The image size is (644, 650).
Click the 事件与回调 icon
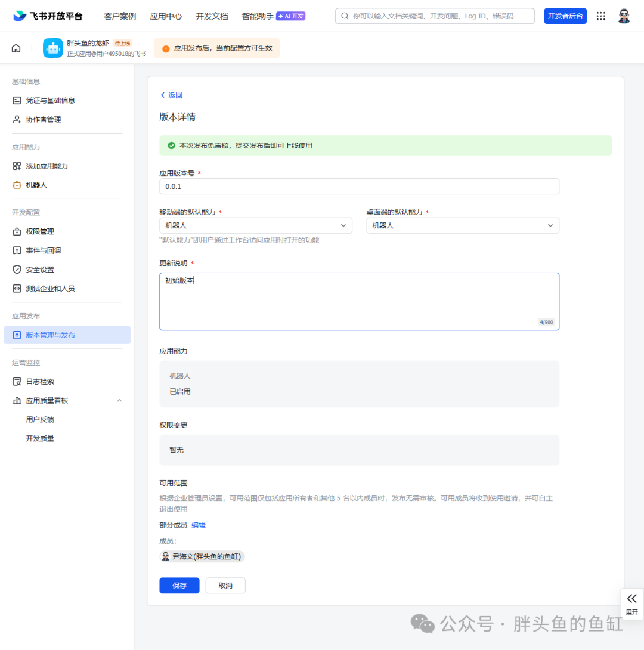17,250
